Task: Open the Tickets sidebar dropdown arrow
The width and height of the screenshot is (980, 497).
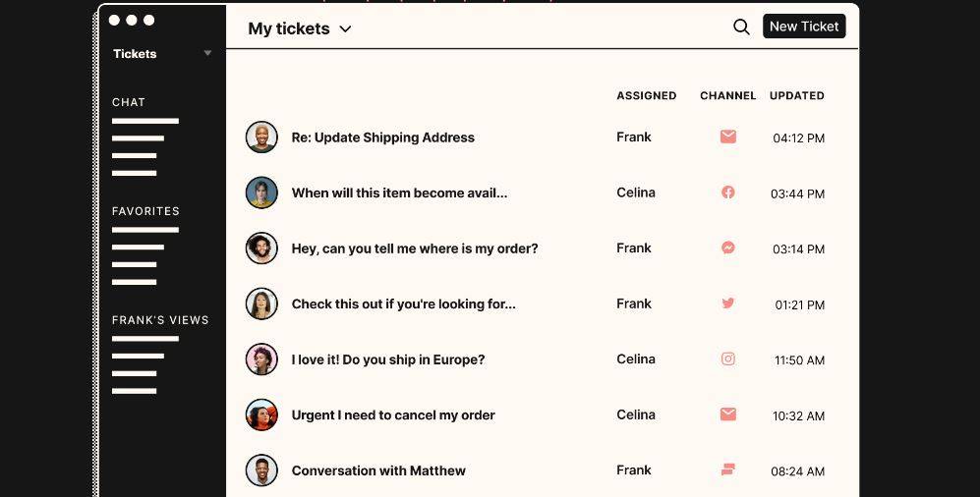Action: pos(207,54)
